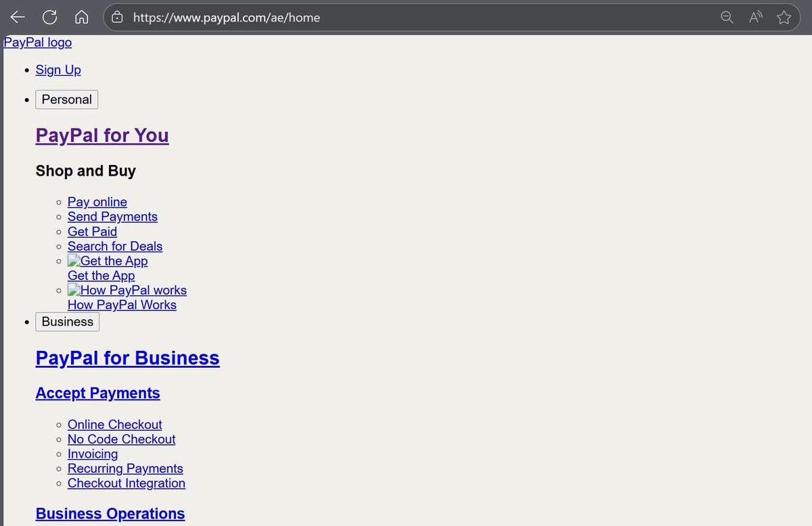Open the browser home icon

81,18
